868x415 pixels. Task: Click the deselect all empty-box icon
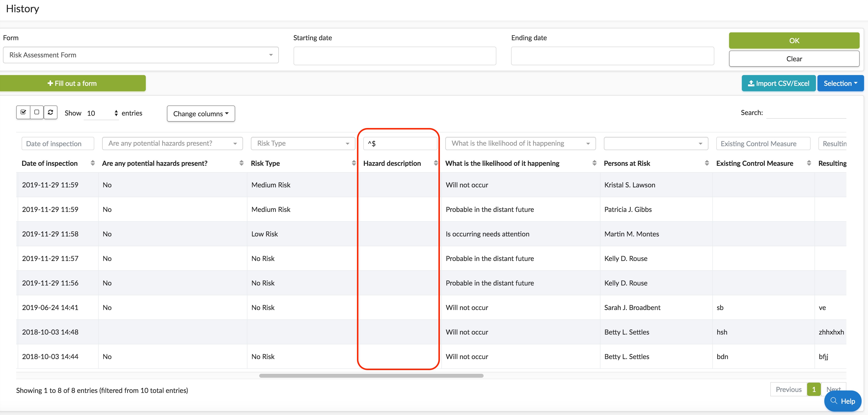pos(37,112)
